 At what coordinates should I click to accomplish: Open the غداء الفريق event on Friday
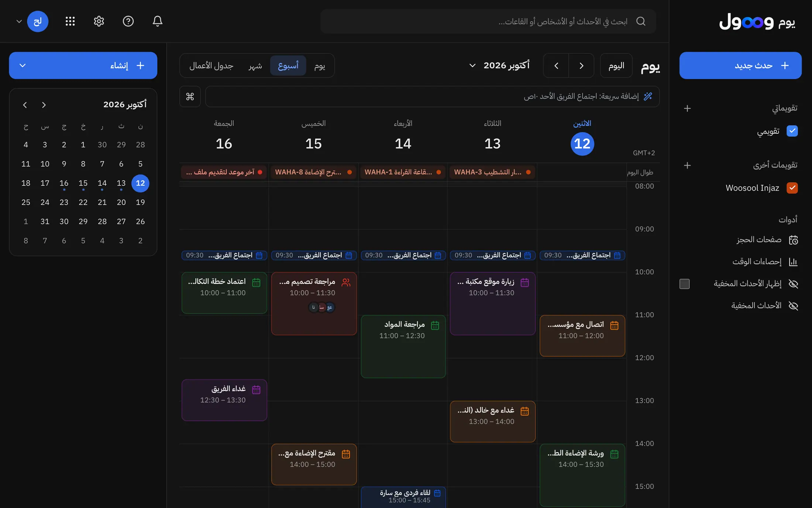[224, 400]
